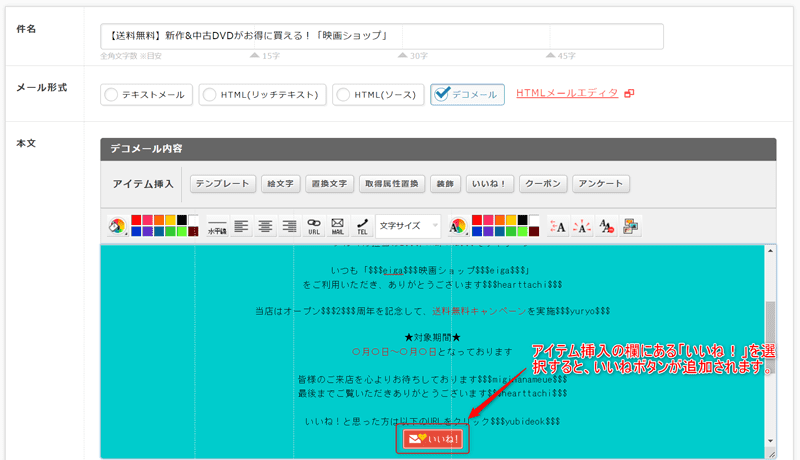Insert a horizontal rule (水平線)

tap(217, 227)
